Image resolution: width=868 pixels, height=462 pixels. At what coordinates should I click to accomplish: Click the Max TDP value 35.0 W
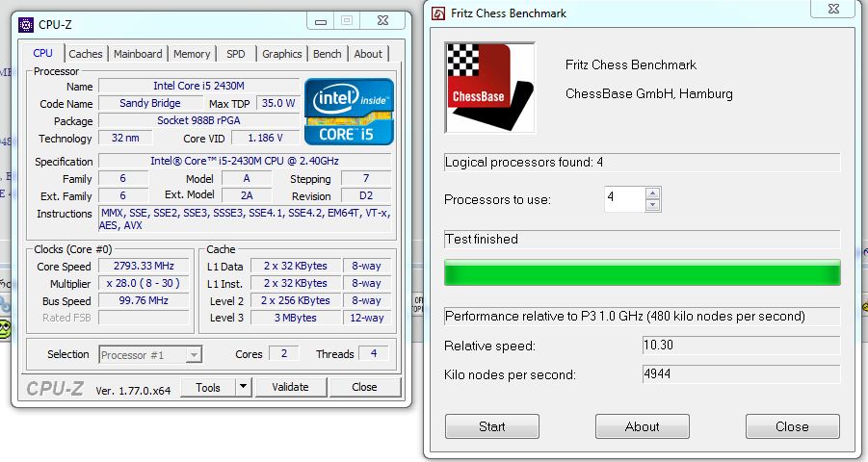point(277,103)
